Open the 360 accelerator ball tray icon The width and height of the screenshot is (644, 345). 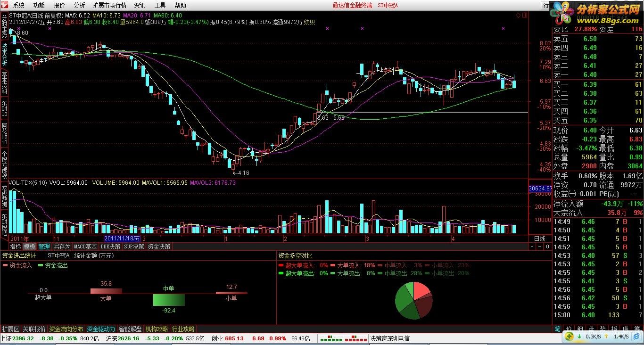tap(569, 337)
